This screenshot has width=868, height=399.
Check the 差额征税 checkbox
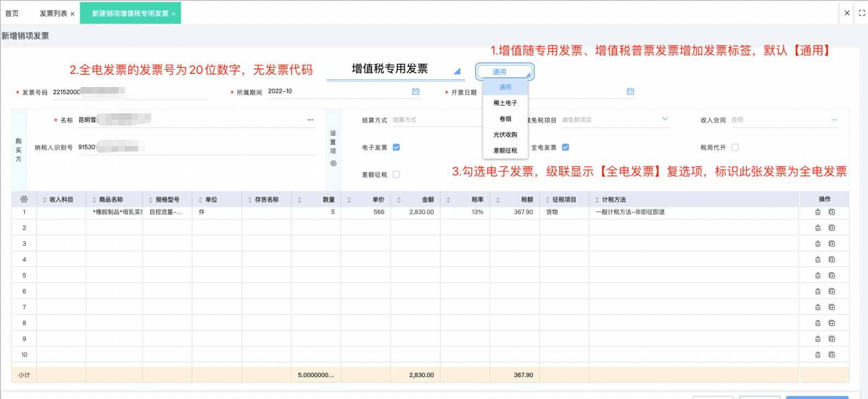(x=396, y=175)
